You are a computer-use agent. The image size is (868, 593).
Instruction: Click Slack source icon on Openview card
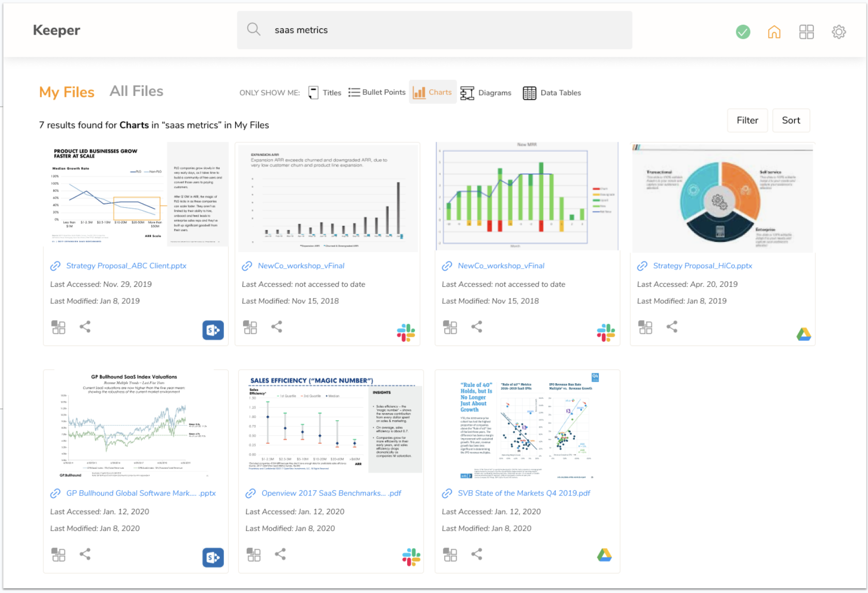coord(411,557)
